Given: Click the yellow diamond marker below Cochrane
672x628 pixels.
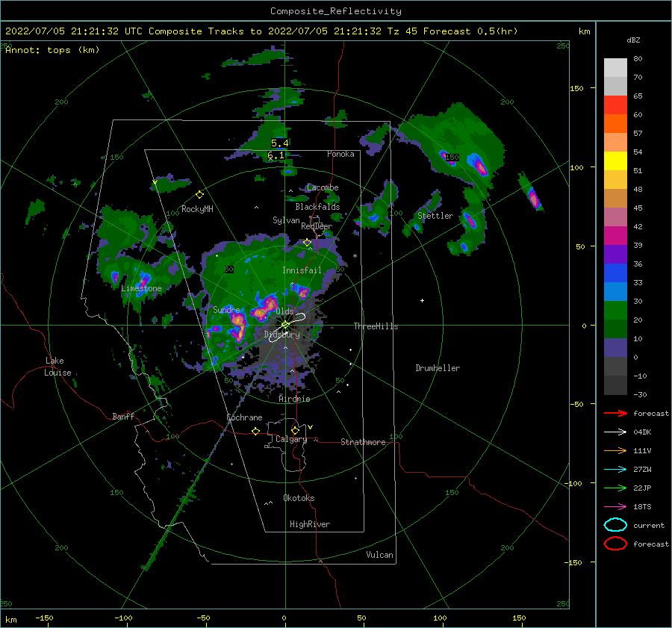Looking at the screenshot, I should (256, 431).
